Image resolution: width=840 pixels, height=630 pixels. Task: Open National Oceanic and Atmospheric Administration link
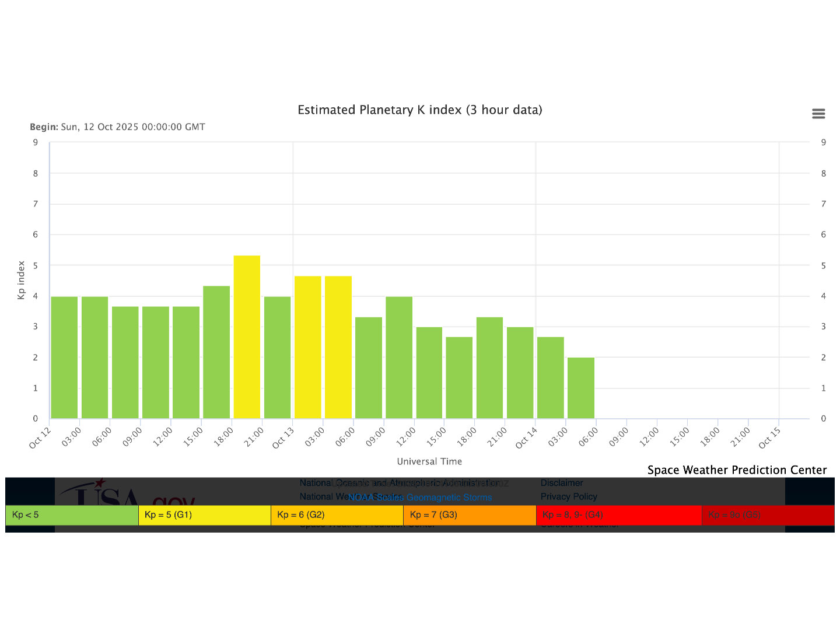pos(315,483)
